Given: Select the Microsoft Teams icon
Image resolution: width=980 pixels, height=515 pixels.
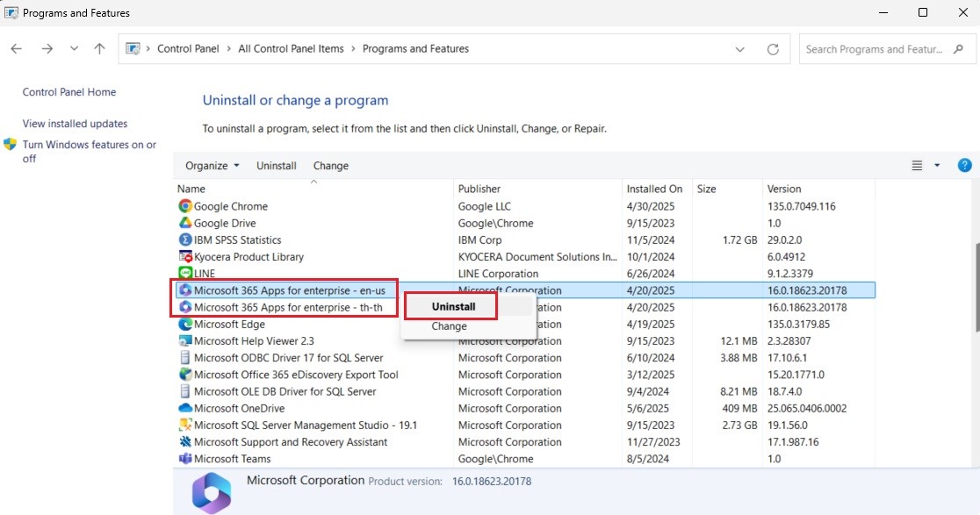Looking at the screenshot, I should (184, 459).
